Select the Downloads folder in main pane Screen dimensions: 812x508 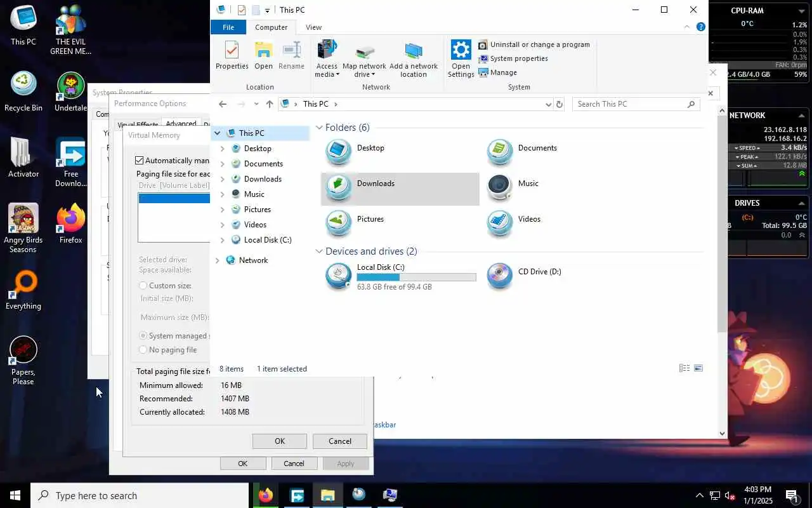click(x=400, y=189)
